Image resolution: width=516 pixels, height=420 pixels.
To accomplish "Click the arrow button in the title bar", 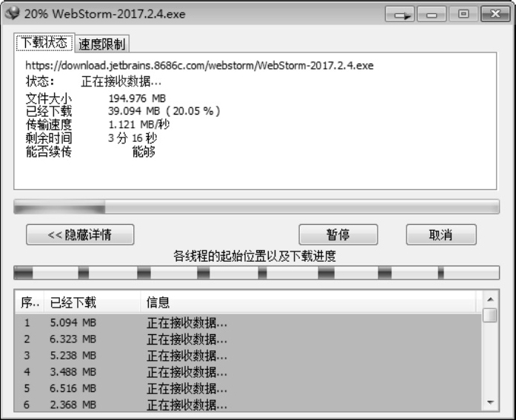I will coord(400,14).
